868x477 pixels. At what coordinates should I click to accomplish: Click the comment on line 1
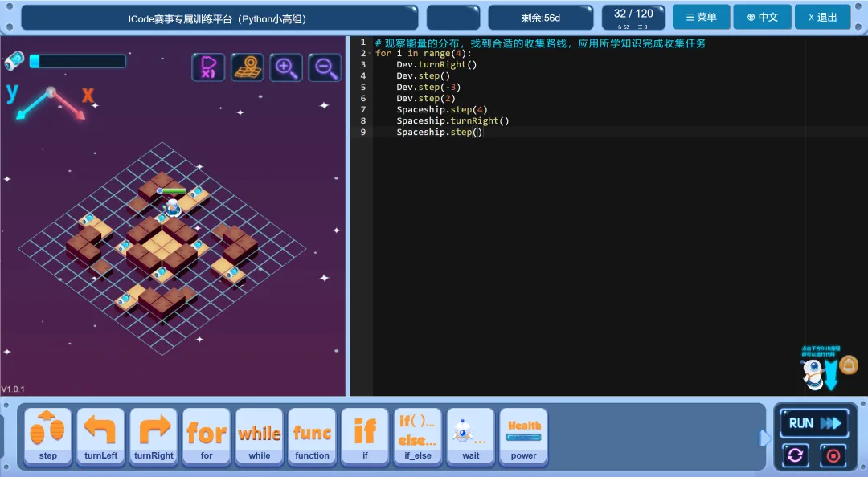(x=540, y=43)
